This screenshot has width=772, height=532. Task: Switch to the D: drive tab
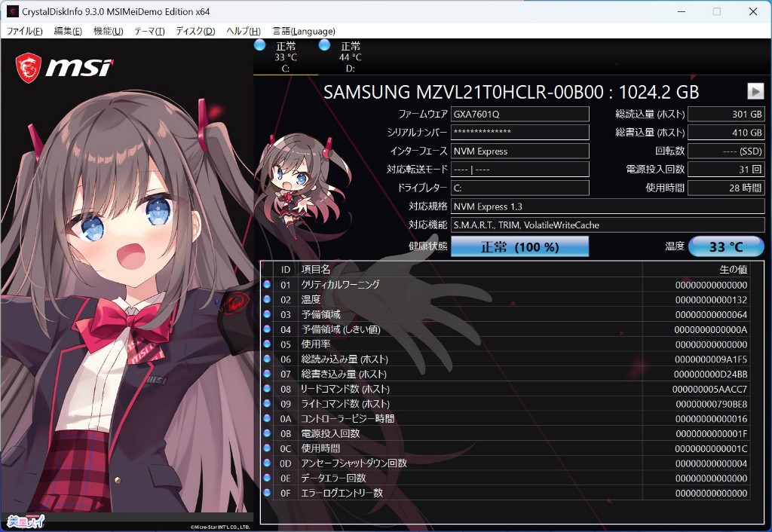click(x=350, y=57)
